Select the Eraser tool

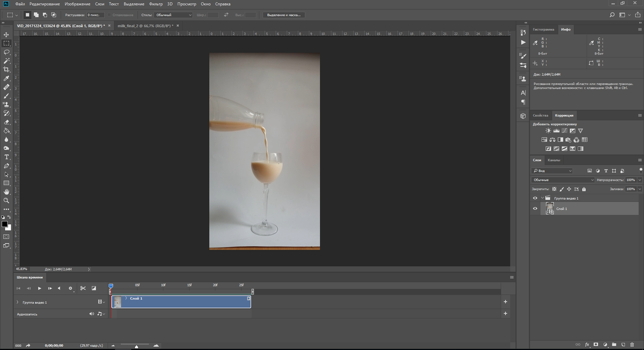(6, 122)
